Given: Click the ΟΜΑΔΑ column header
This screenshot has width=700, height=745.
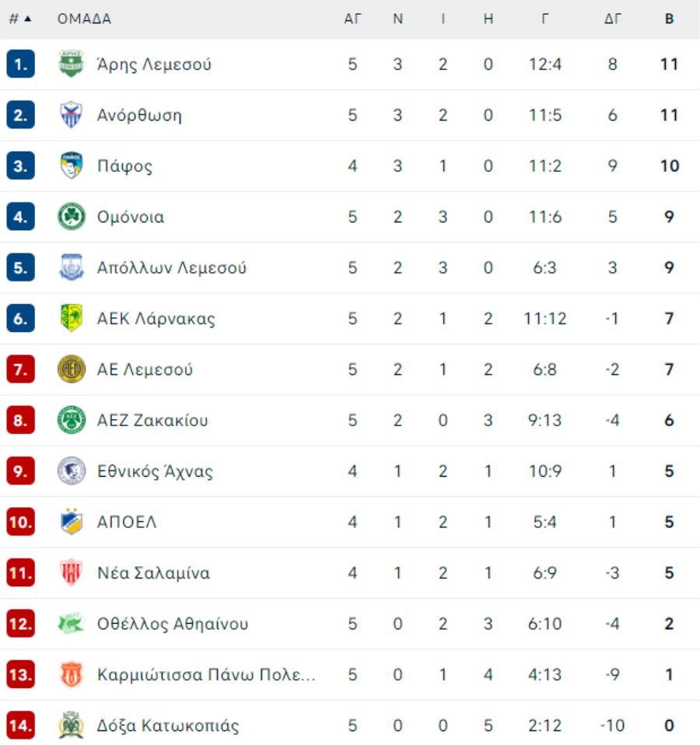Looking at the screenshot, I should pyautogui.click(x=84, y=19).
